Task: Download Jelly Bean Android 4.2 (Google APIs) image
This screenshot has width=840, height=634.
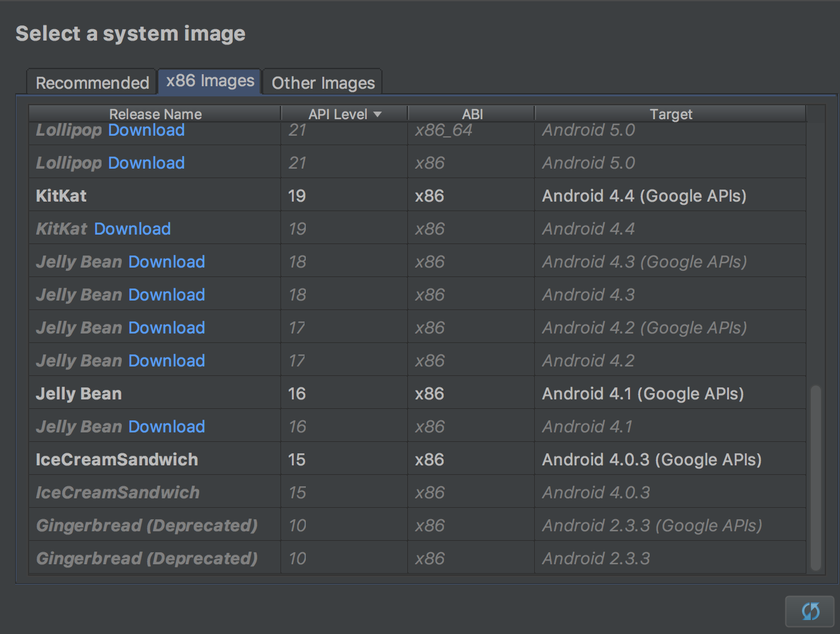Action: 166,328
